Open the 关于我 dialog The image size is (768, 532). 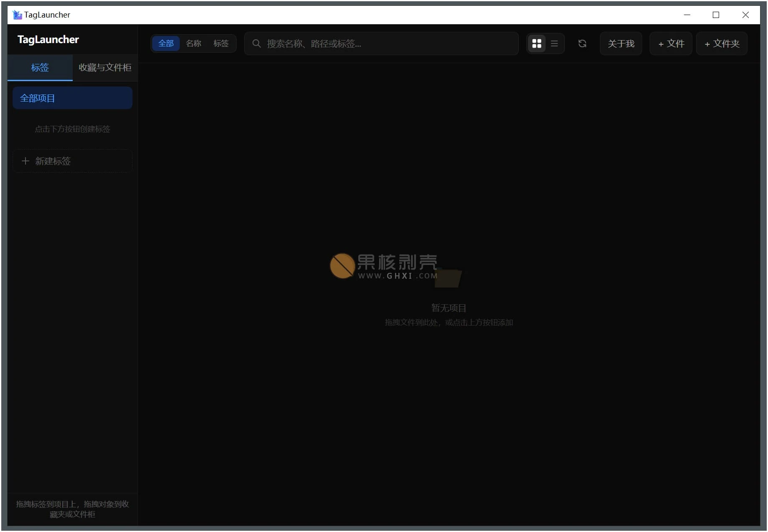coord(621,44)
